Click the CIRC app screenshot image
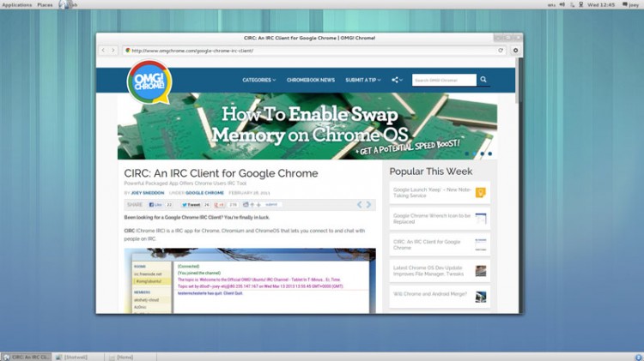The image size is (644, 361). pos(250,281)
